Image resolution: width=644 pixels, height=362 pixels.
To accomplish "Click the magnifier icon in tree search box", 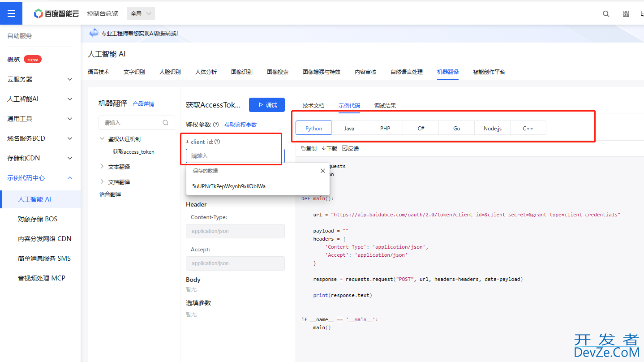I will pyautogui.click(x=166, y=122).
